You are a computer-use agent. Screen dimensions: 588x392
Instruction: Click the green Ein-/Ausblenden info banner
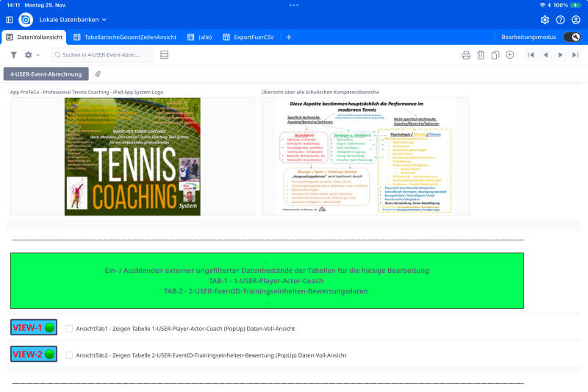pyautogui.click(x=267, y=281)
